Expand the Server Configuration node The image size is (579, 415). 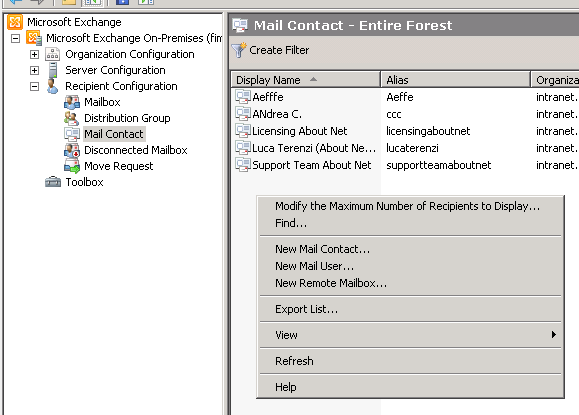pos(34,71)
